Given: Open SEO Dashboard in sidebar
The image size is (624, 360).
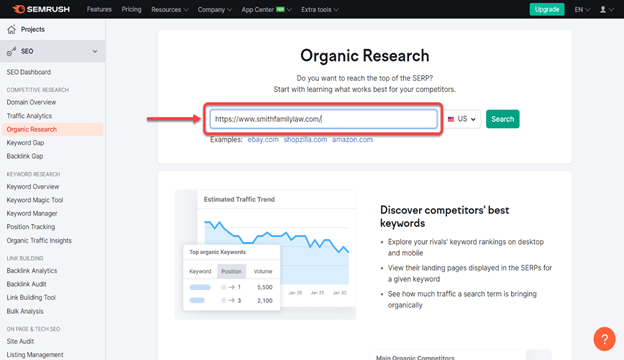Looking at the screenshot, I should [29, 72].
